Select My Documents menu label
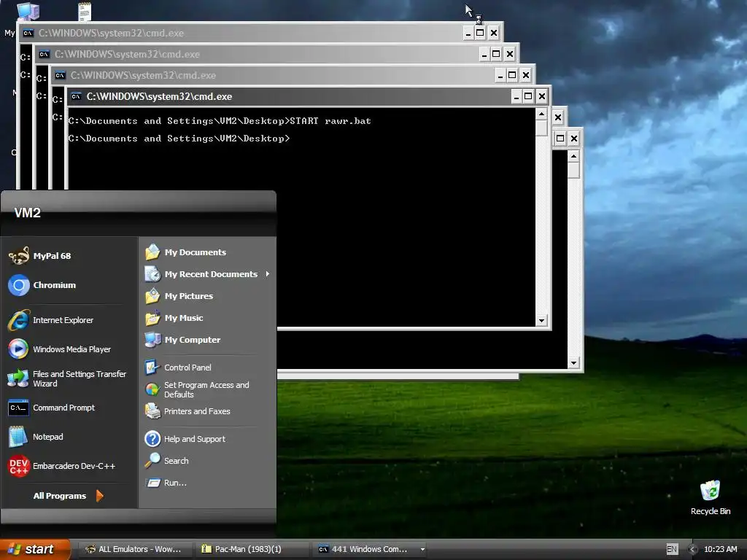 [x=196, y=252]
